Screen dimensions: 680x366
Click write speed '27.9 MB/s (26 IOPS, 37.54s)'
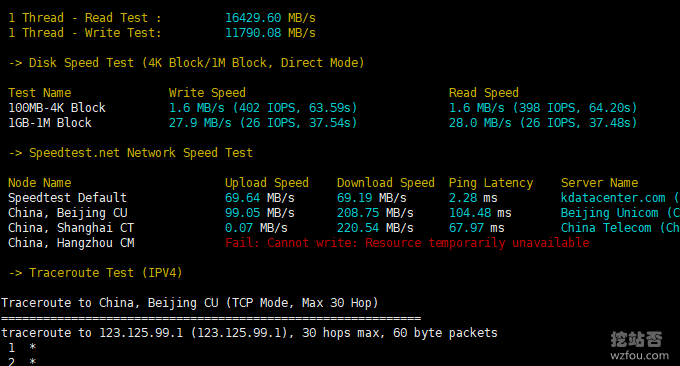[263, 123]
